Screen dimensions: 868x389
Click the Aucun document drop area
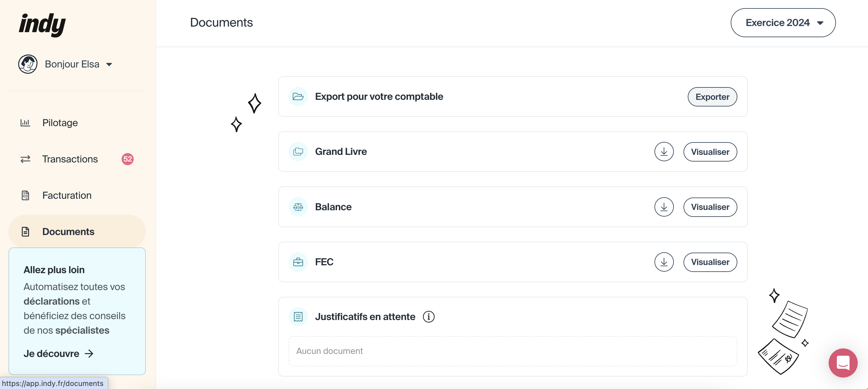(512, 351)
